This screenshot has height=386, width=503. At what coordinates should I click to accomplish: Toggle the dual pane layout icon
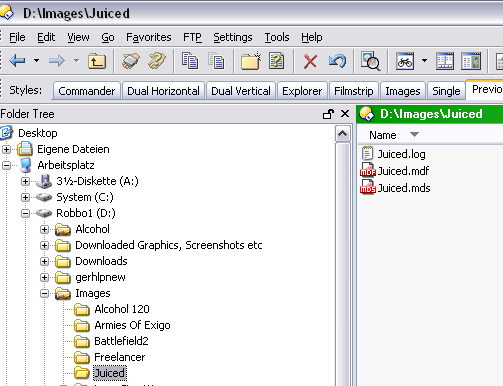pos(445,61)
